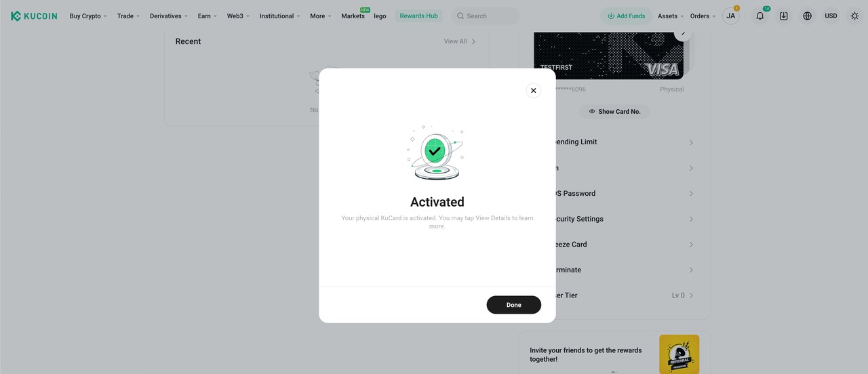Viewport: 868px width, 374px height.
Task: Click the Done button
Action: pyautogui.click(x=513, y=305)
